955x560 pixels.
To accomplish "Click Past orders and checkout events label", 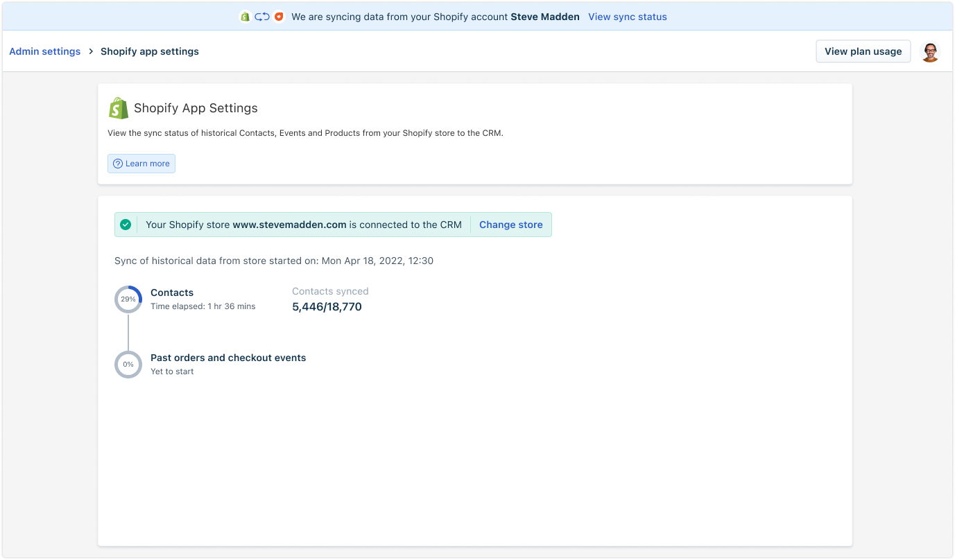I will click(x=228, y=358).
